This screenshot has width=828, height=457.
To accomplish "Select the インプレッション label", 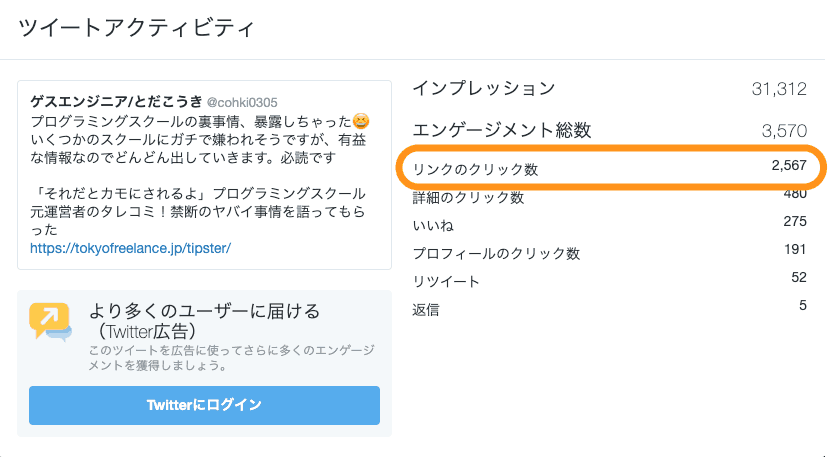I will pos(483,88).
